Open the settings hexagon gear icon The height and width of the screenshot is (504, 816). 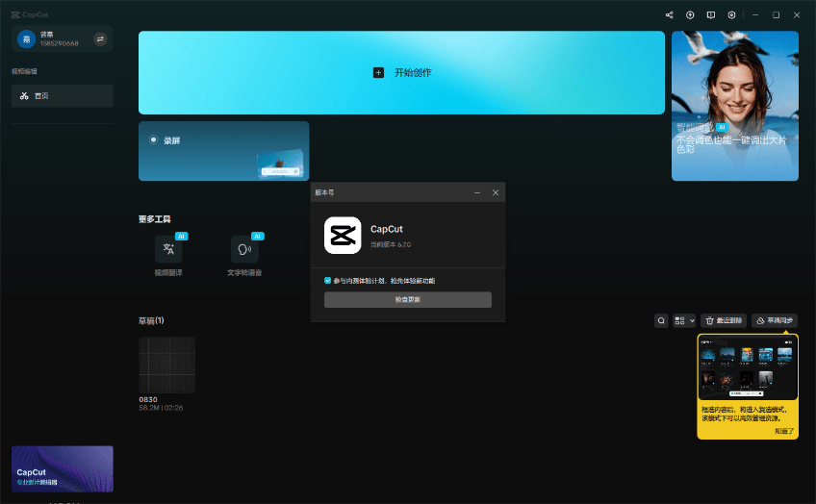coord(732,15)
